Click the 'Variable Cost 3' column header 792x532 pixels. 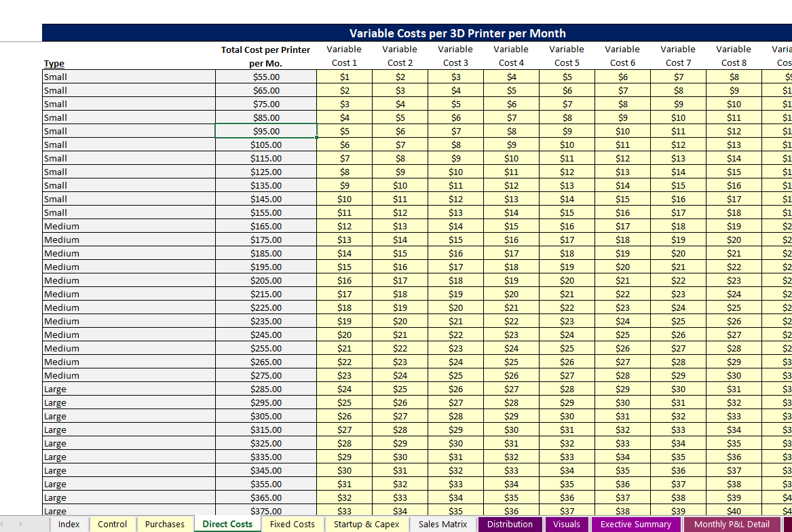tap(455, 56)
